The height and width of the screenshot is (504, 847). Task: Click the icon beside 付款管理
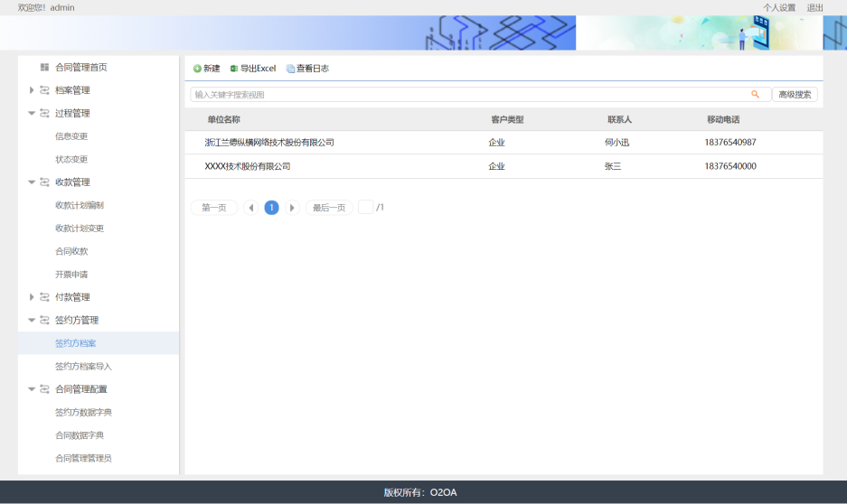(44, 297)
